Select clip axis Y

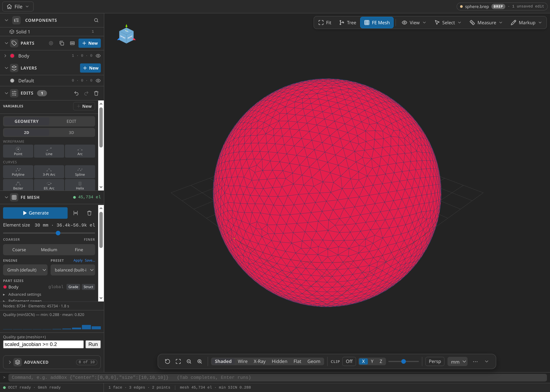tap(372, 361)
